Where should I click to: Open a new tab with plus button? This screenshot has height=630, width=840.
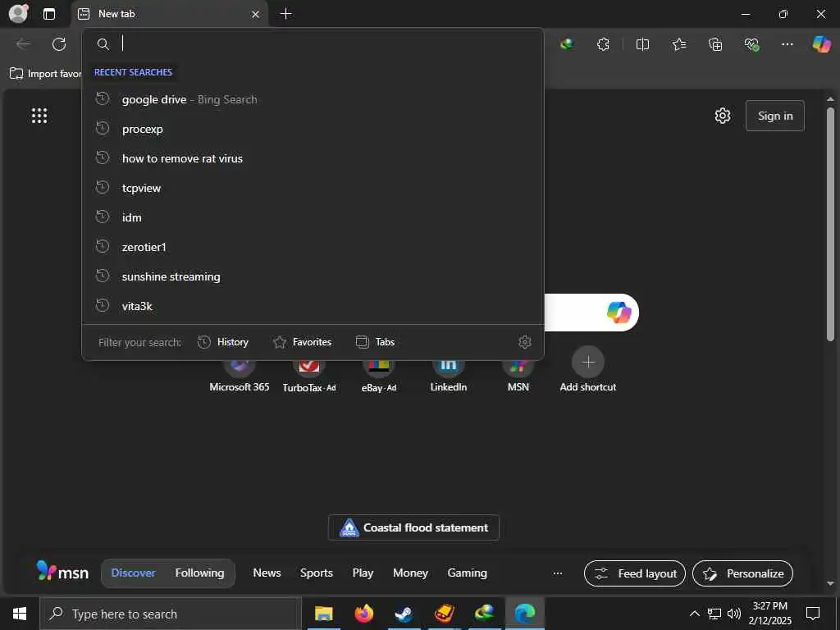pos(286,14)
